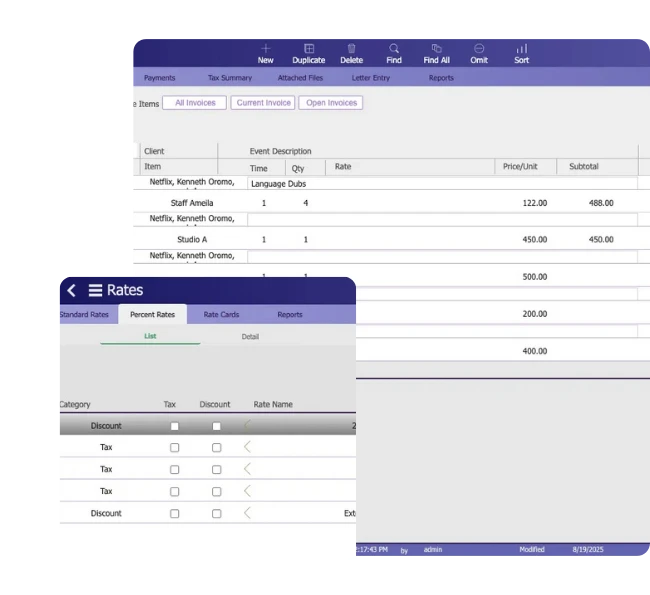The height and width of the screenshot is (595, 650).
Task: Click the Omit icon
Action: [x=479, y=49]
